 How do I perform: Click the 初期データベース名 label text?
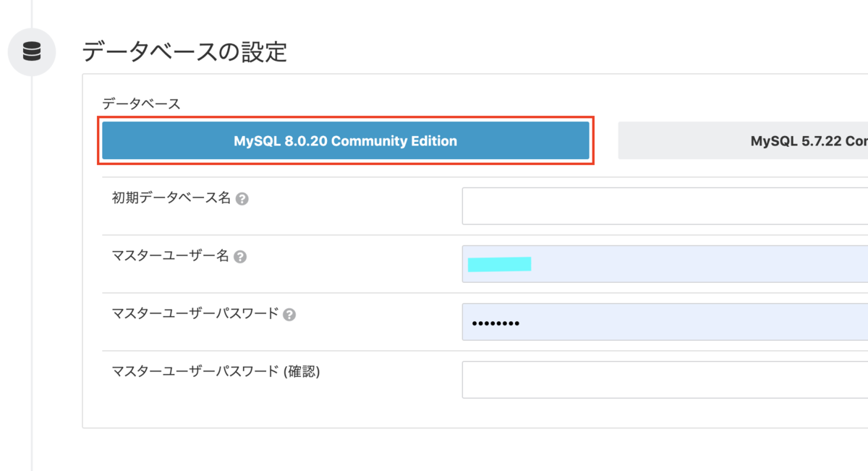click(x=171, y=198)
